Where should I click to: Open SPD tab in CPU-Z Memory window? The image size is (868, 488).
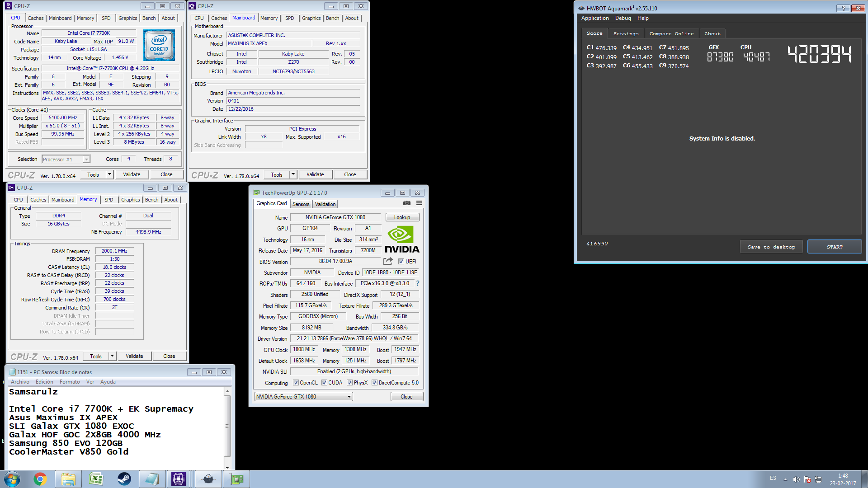click(x=109, y=200)
